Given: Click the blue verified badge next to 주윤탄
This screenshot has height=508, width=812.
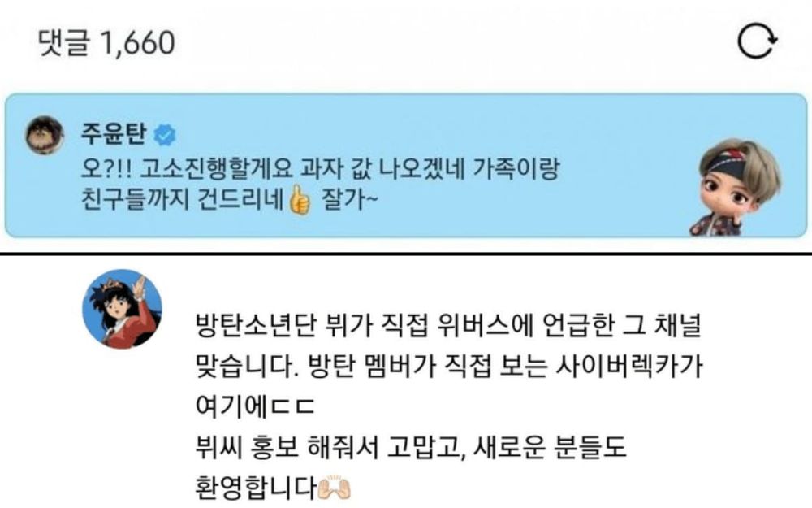Looking at the screenshot, I should coord(165,135).
